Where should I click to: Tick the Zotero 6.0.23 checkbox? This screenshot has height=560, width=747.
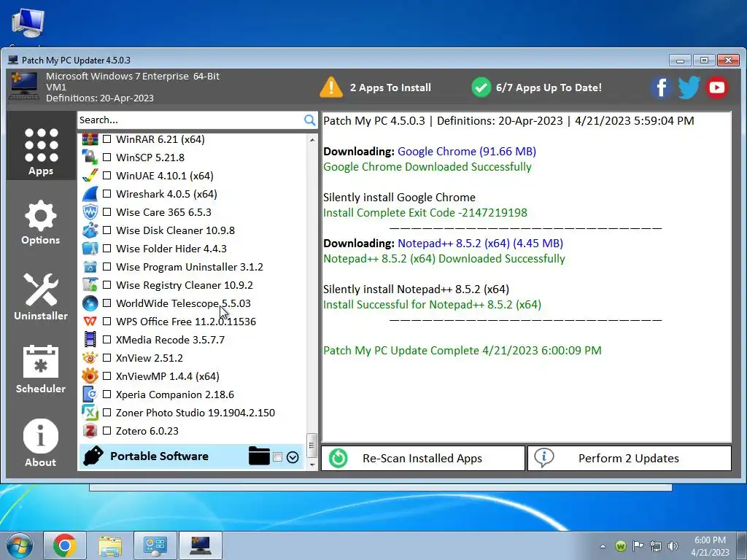107,430
